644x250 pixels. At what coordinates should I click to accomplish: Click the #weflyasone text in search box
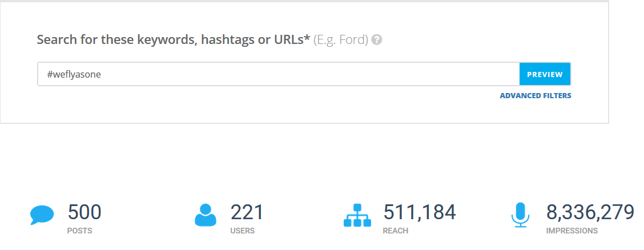coord(74,74)
